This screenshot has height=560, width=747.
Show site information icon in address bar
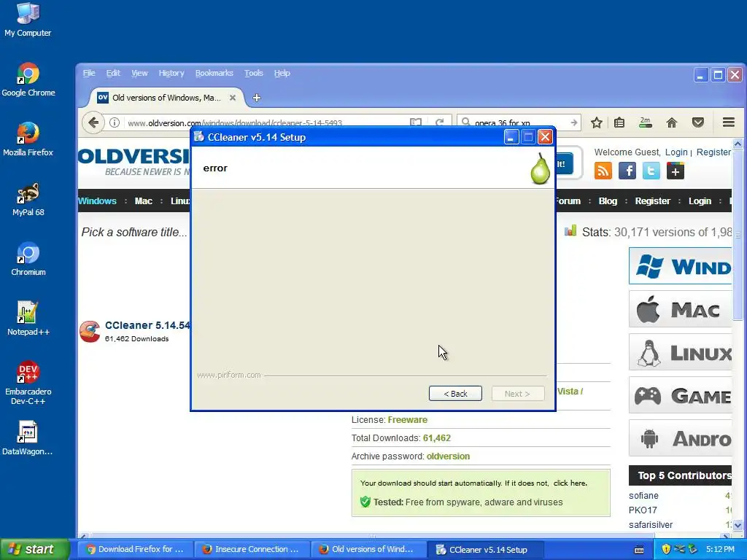[x=115, y=122]
